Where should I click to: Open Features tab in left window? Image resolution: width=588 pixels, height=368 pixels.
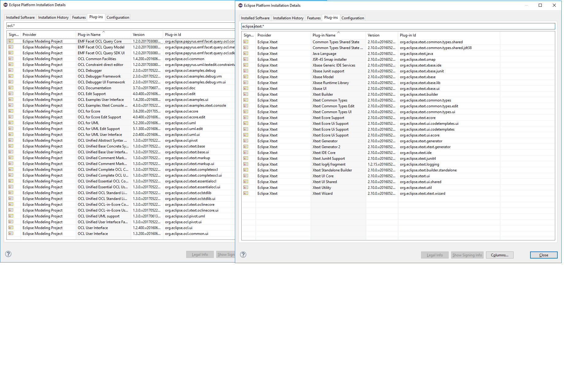point(79,17)
